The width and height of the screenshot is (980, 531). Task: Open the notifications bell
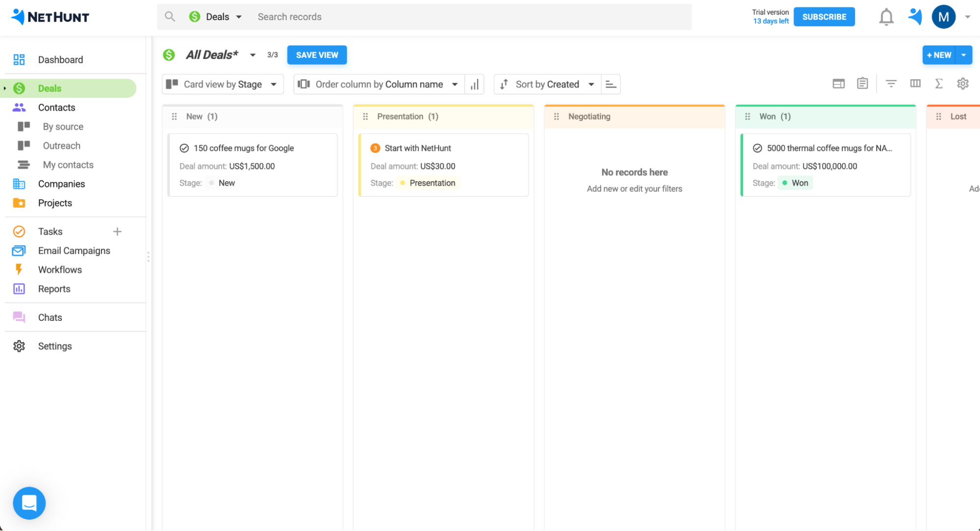pyautogui.click(x=886, y=17)
